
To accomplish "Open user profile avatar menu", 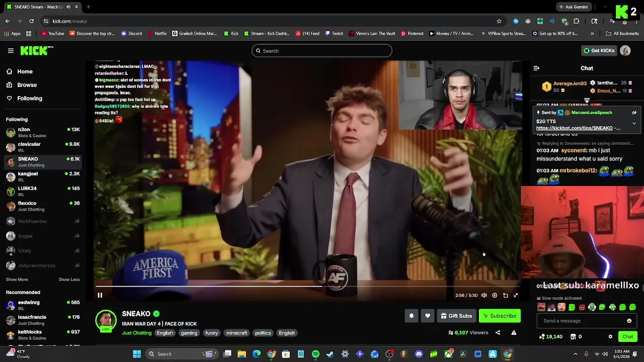I will 625,51.
